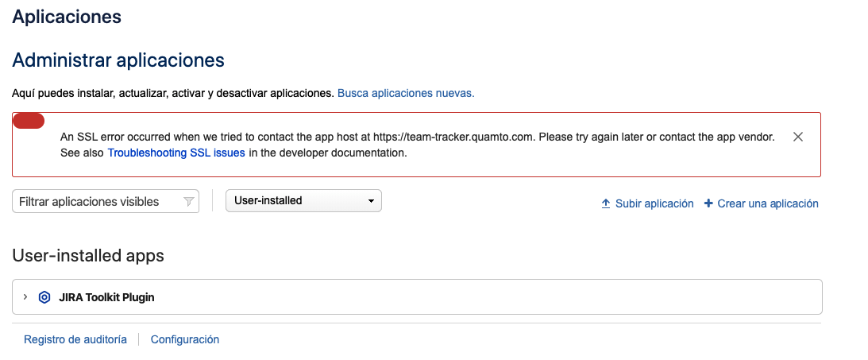Open the Configuración link
The height and width of the screenshot is (360, 868).
tap(185, 339)
